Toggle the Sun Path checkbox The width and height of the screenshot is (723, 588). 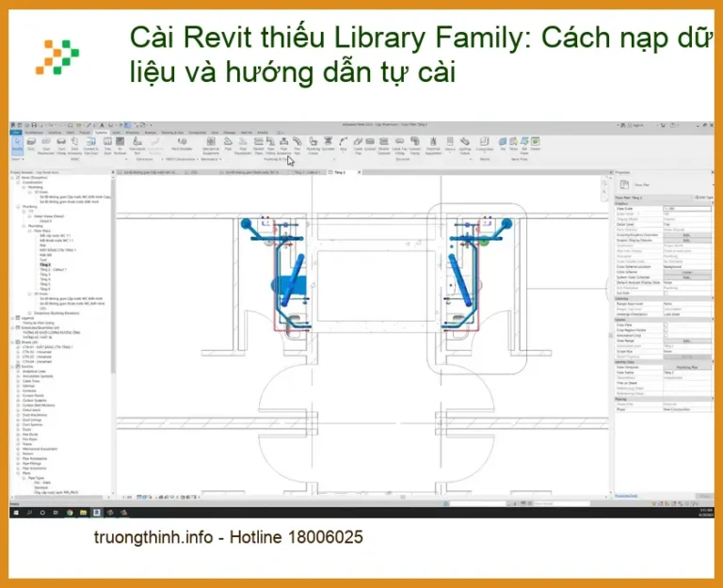[666, 294]
